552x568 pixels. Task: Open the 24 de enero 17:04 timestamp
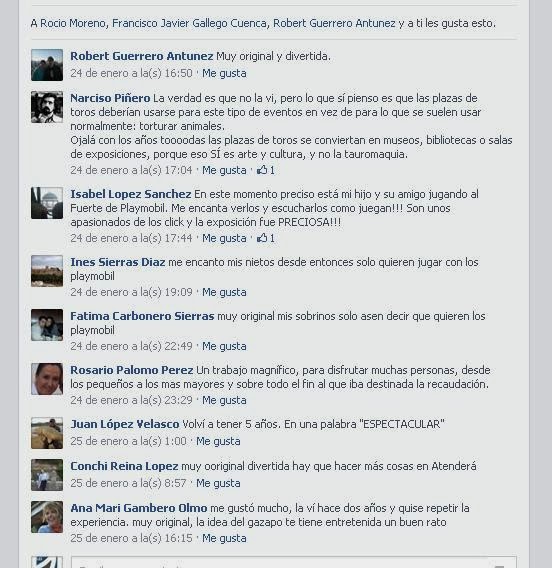pyautogui.click(x=131, y=170)
